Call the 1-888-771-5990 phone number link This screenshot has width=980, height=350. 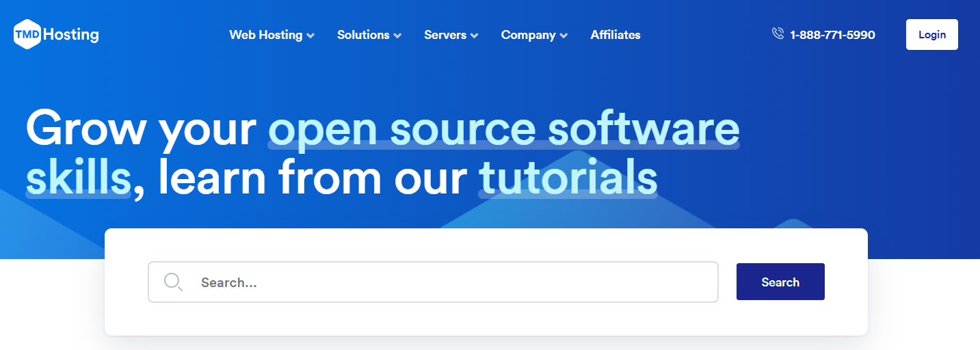click(832, 35)
